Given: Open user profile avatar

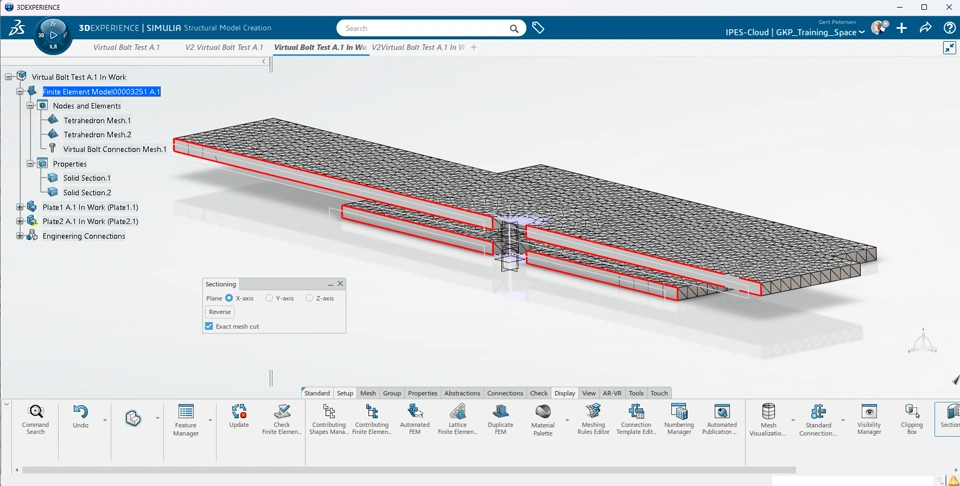Looking at the screenshot, I should pos(879,28).
